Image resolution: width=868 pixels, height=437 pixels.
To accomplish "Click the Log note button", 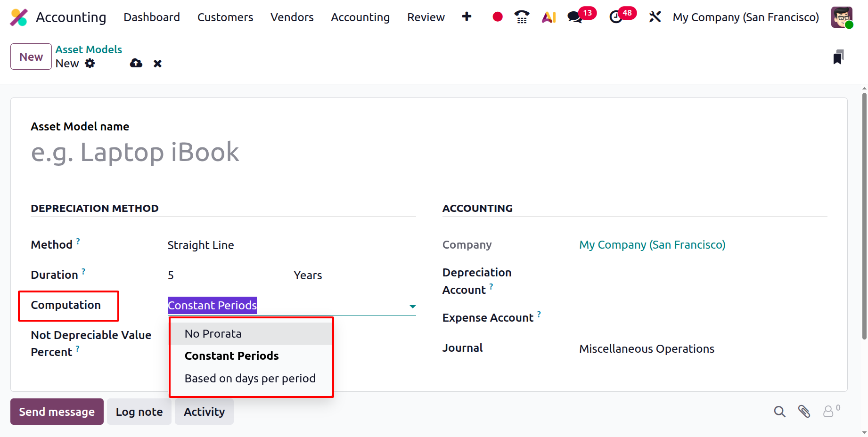I will coord(139,412).
